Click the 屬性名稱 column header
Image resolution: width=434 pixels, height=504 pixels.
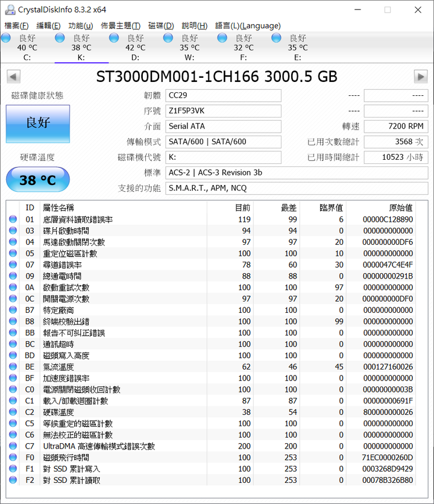click(124, 207)
